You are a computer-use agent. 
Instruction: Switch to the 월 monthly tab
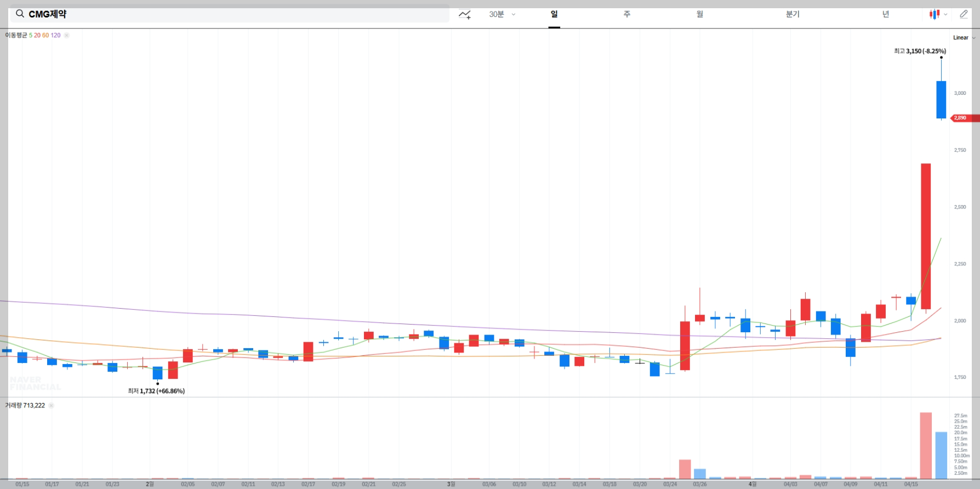[700, 14]
